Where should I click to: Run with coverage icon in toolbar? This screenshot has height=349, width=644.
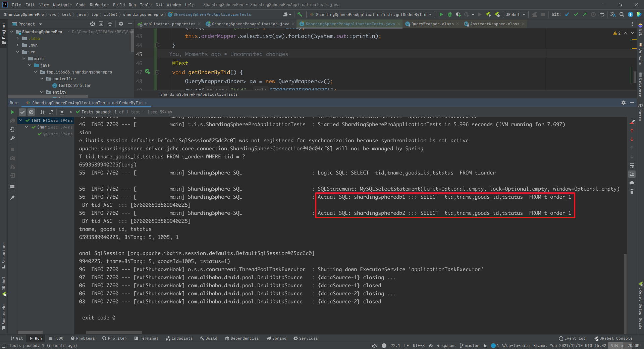pyautogui.click(x=458, y=14)
